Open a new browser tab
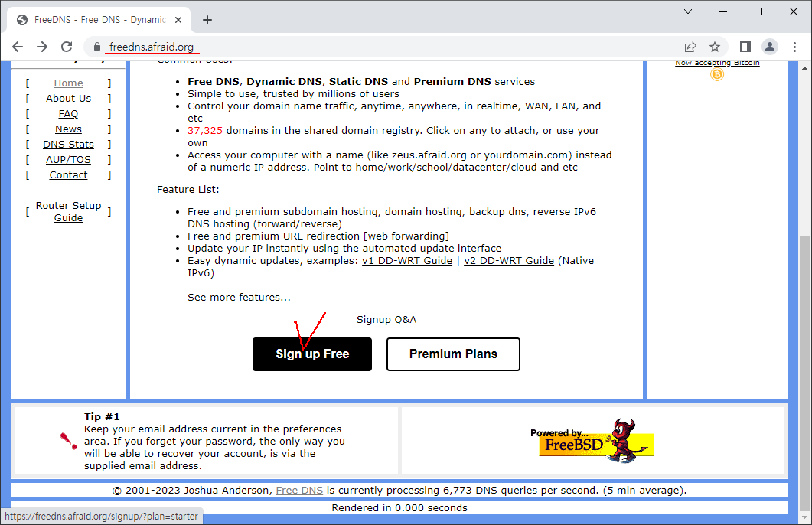The width and height of the screenshot is (812, 525). click(x=207, y=20)
